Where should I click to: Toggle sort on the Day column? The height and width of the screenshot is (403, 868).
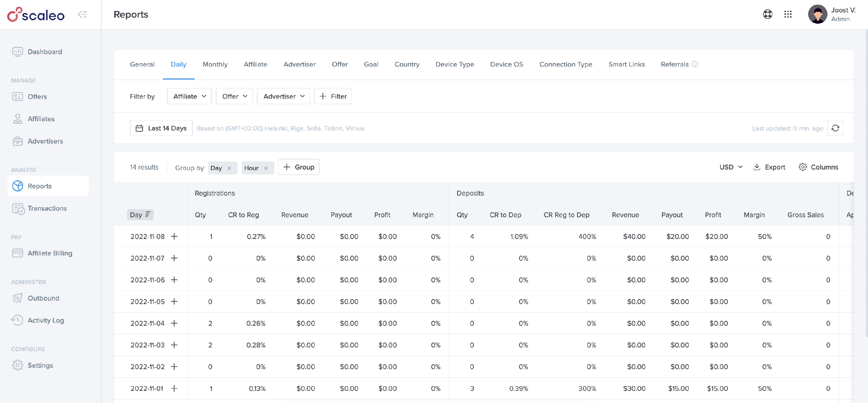click(140, 215)
